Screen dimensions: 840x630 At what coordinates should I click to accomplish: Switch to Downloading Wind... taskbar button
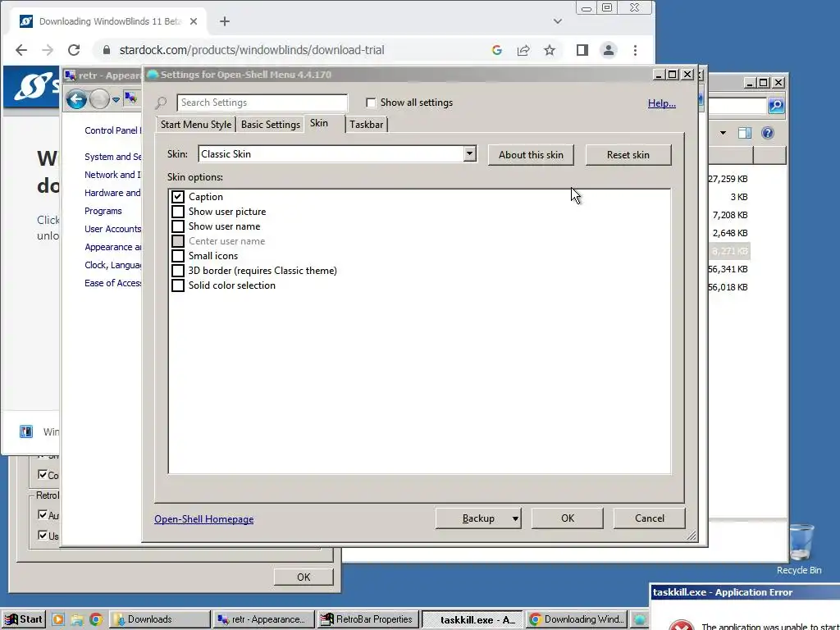(577, 619)
